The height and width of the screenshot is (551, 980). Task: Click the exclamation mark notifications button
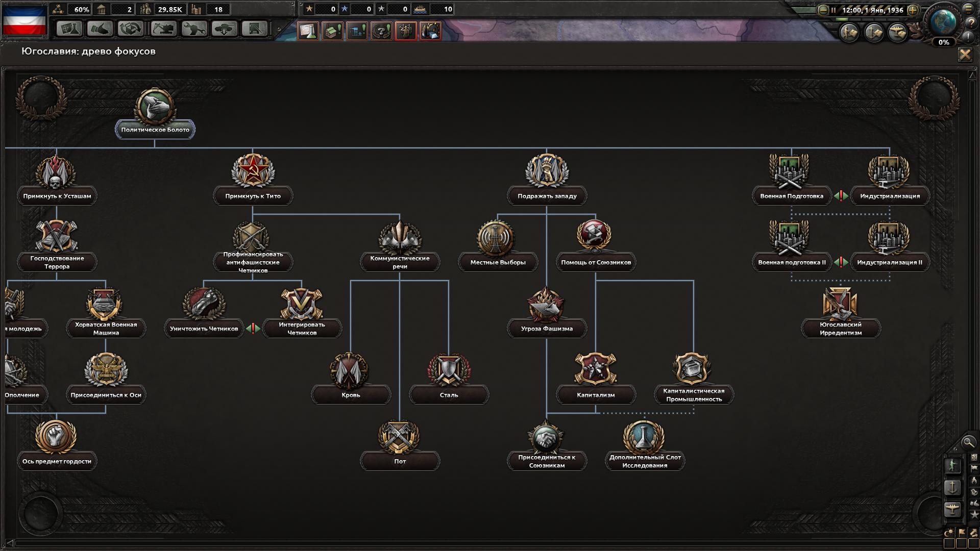[968, 37]
